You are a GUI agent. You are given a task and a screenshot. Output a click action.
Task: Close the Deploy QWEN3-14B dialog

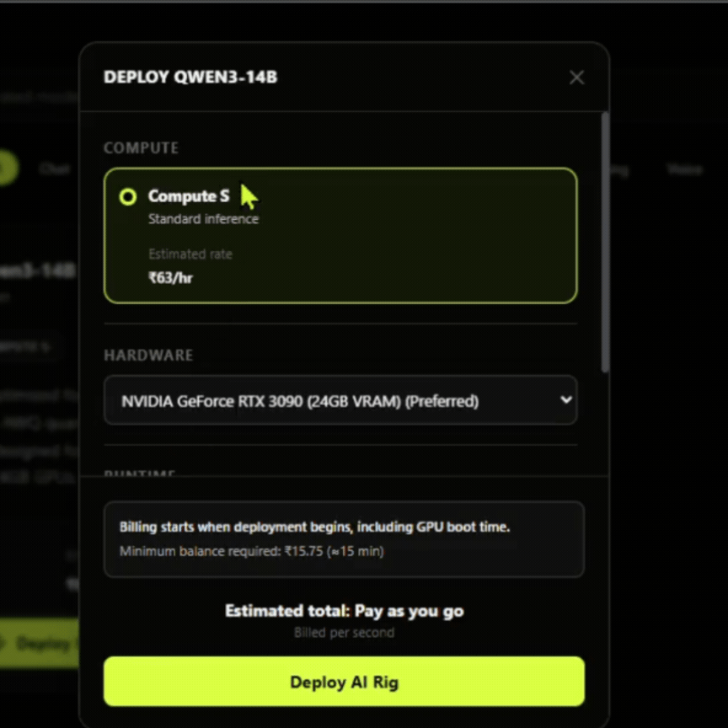576,78
